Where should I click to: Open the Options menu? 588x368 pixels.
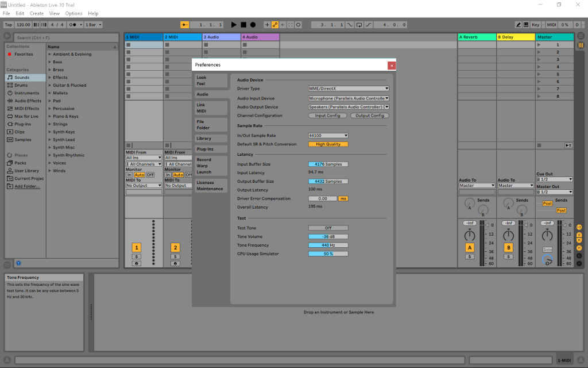coord(73,14)
